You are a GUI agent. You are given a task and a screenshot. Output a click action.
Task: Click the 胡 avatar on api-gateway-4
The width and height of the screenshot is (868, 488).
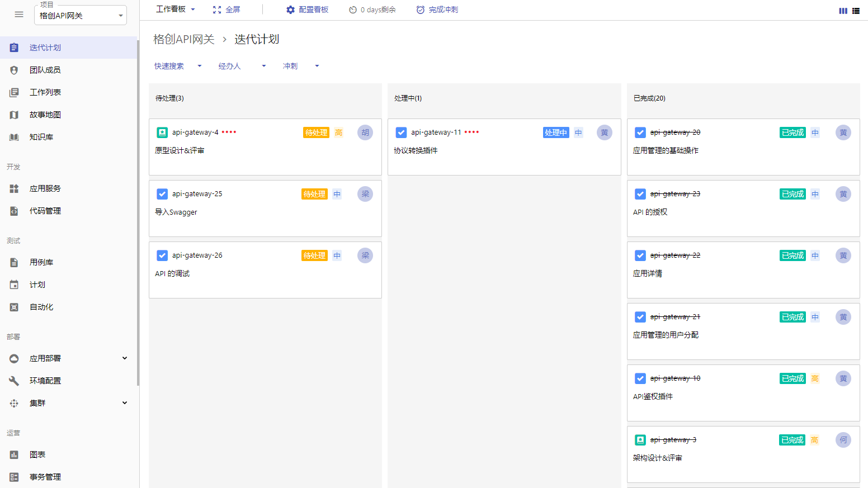click(x=365, y=132)
